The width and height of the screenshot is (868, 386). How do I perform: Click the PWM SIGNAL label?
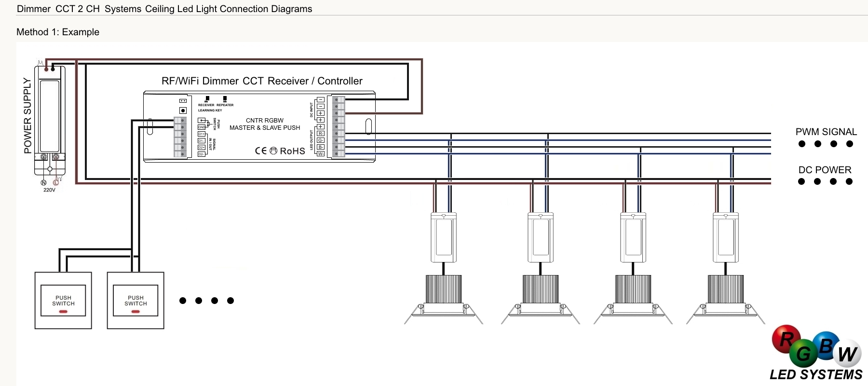pos(826,132)
